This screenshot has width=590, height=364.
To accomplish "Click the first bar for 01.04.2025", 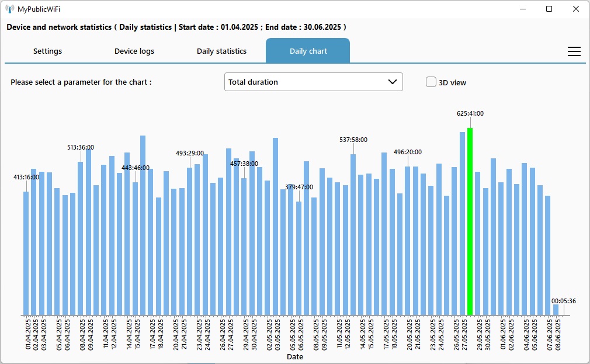I will pos(26,251).
